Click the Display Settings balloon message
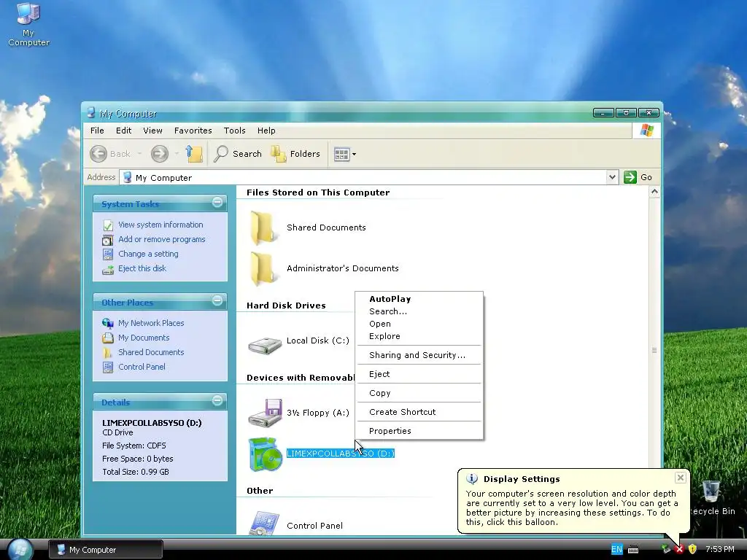 tap(572, 508)
